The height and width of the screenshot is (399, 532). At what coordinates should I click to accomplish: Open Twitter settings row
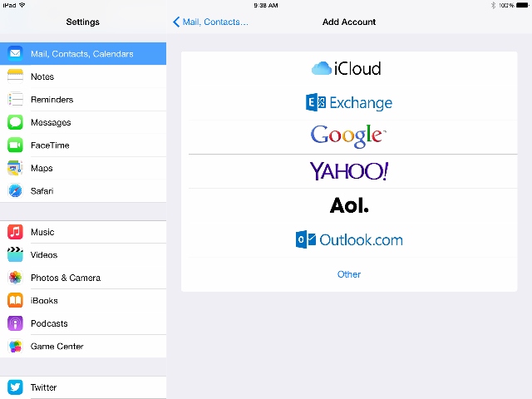point(83,387)
